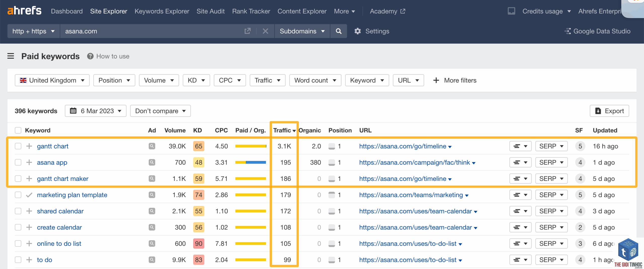Open the http + https protocol dropdown
This screenshot has height=269, width=644.
click(x=33, y=31)
